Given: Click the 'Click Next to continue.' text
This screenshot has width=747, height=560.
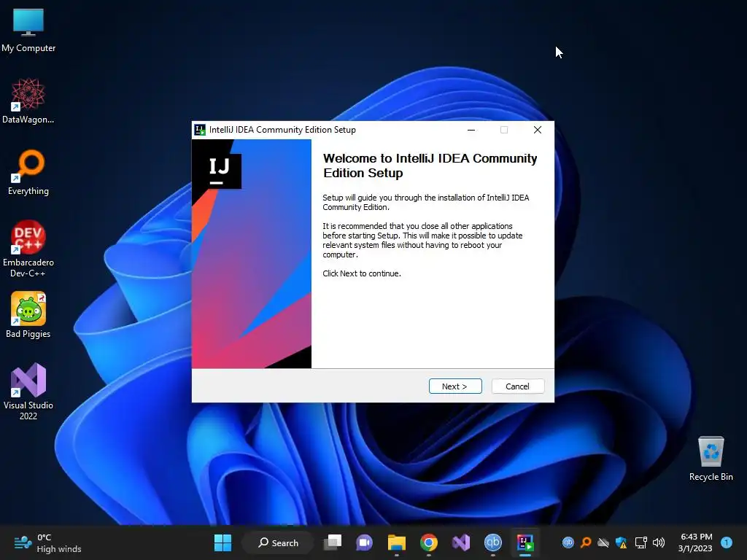Looking at the screenshot, I should point(362,273).
